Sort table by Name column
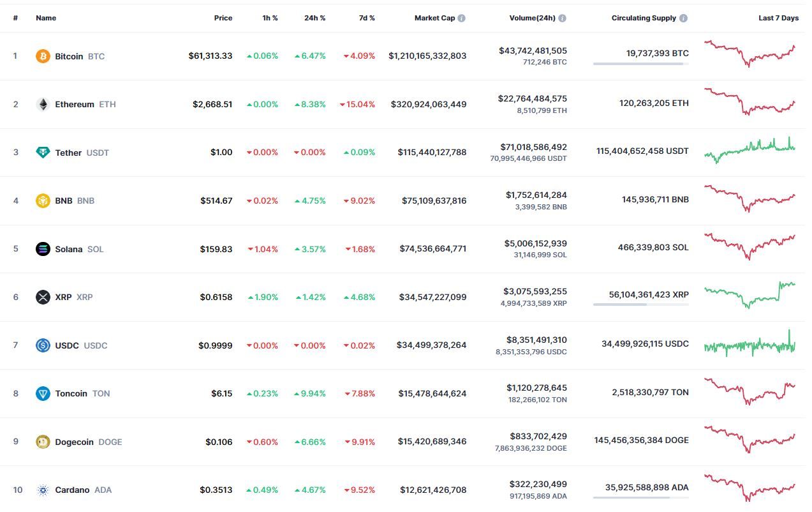 [x=46, y=18]
